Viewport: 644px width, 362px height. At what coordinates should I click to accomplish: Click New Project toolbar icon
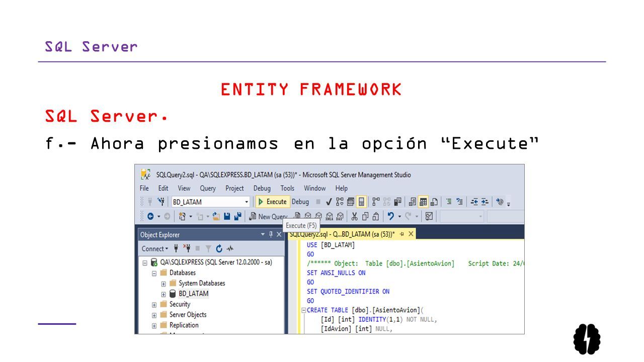pyautogui.click(x=182, y=216)
